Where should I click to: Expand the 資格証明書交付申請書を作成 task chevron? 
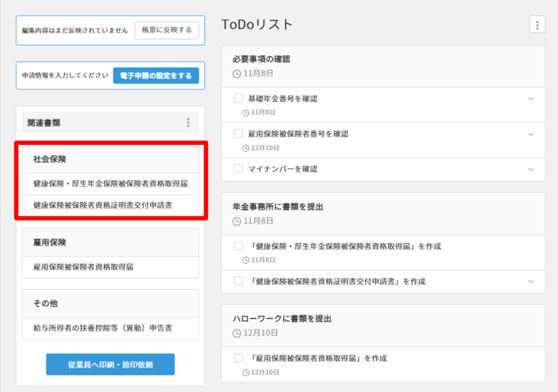530,281
